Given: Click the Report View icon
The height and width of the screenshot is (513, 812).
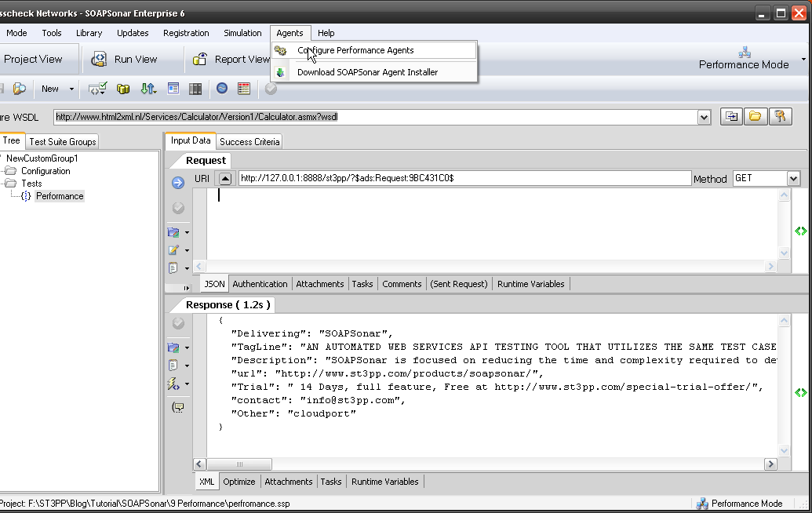Looking at the screenshot, I should click(x=200, y=59).
